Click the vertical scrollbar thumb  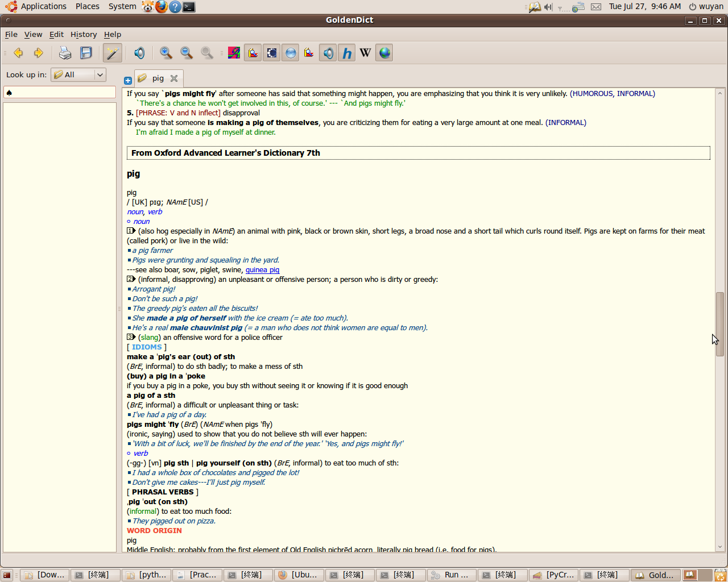[720, 324]
